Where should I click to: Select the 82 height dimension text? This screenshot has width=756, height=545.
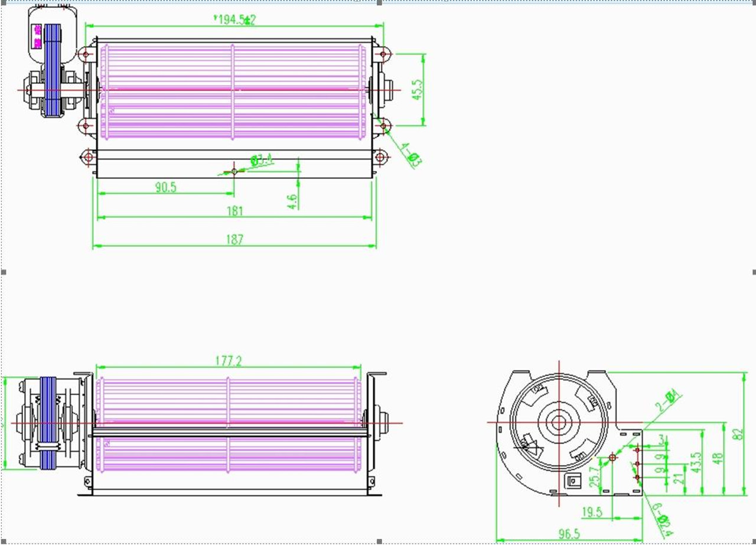738,434
